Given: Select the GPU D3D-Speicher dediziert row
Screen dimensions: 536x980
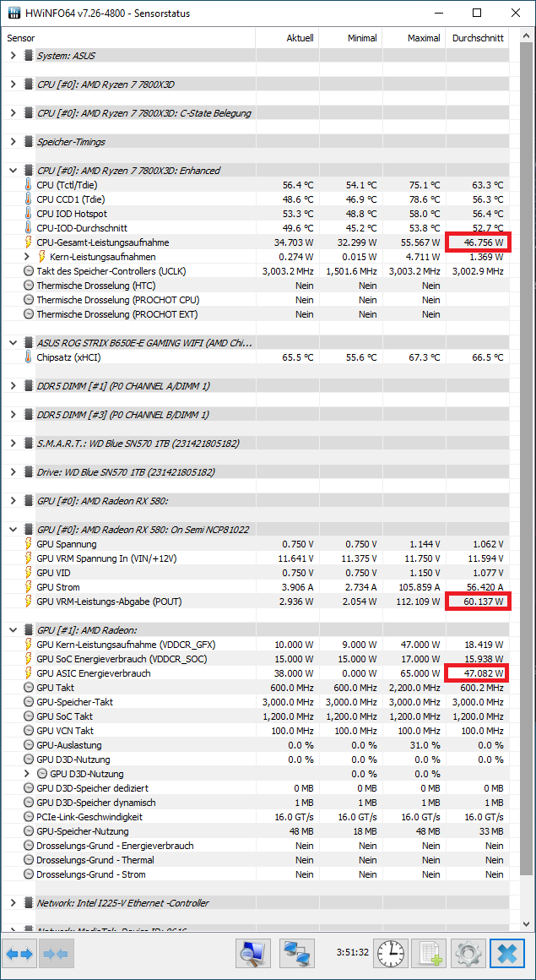Looking at the screenshot, I should [x=256, y=788].
